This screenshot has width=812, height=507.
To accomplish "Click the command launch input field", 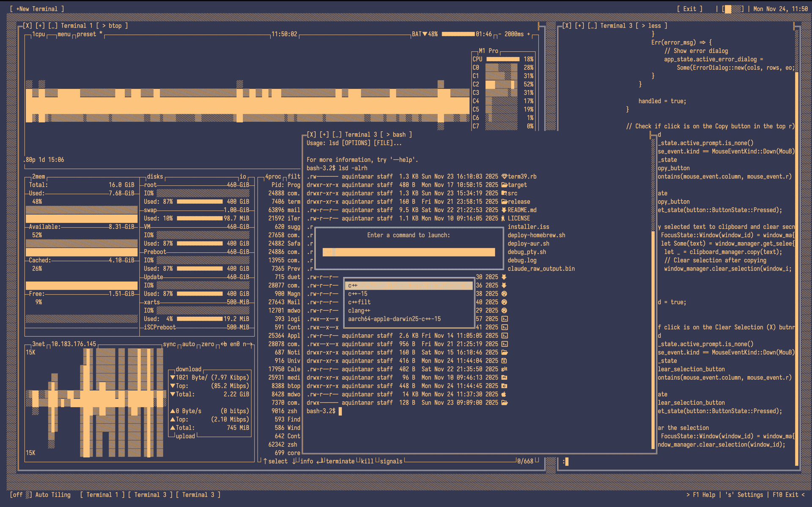I will click(x=409, y=252).
